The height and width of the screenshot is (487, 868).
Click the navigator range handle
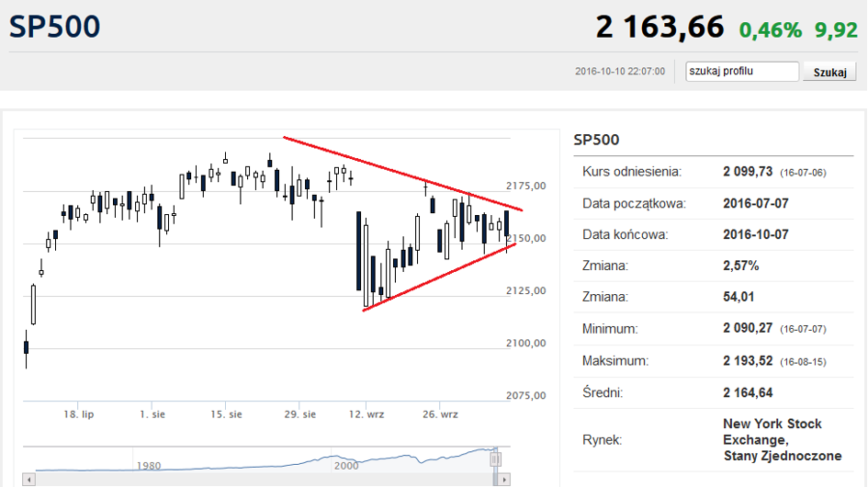coord(495,459)
